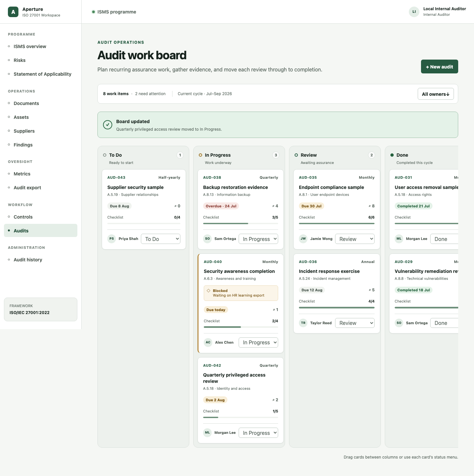Click Jamie Wong's JW avatar

point(303,239)
